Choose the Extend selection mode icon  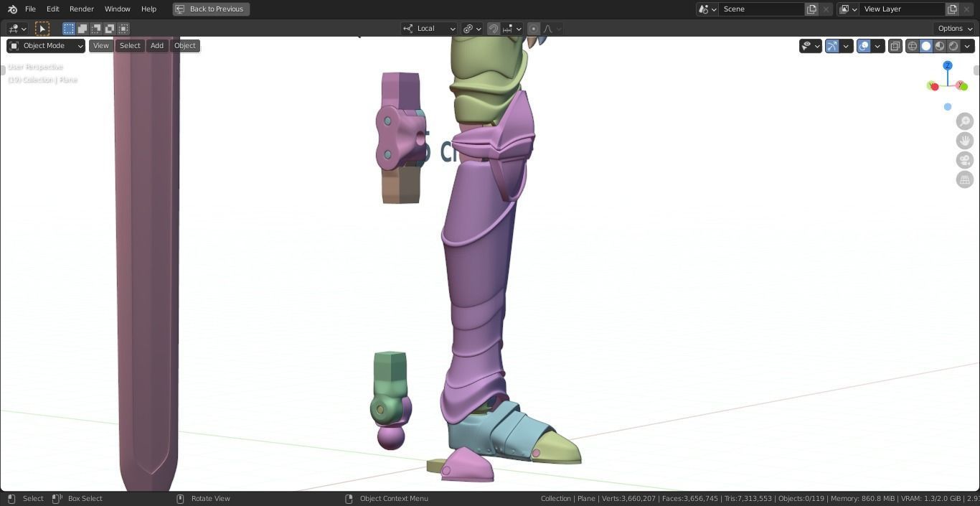coord(83,29)
